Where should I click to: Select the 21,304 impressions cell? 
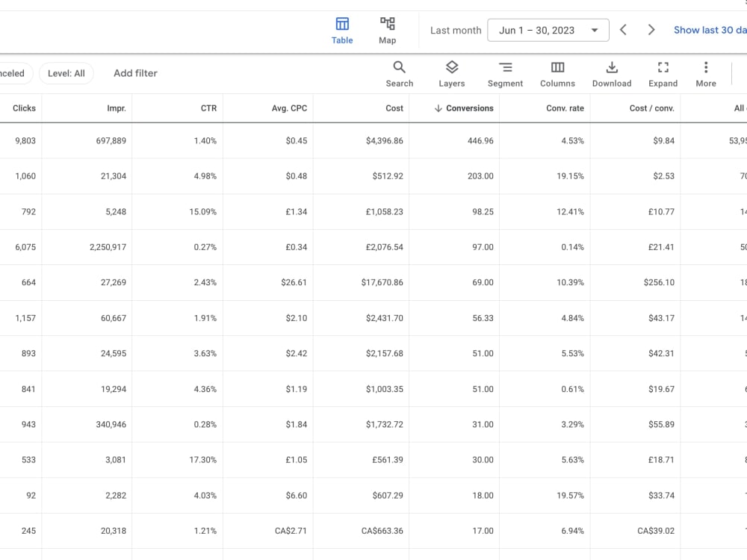point(114,176)
